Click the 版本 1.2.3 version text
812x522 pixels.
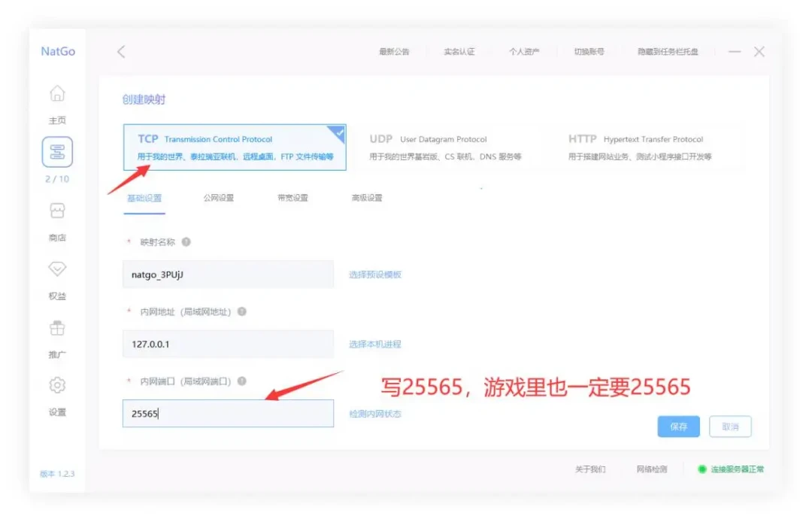(57, 474)
